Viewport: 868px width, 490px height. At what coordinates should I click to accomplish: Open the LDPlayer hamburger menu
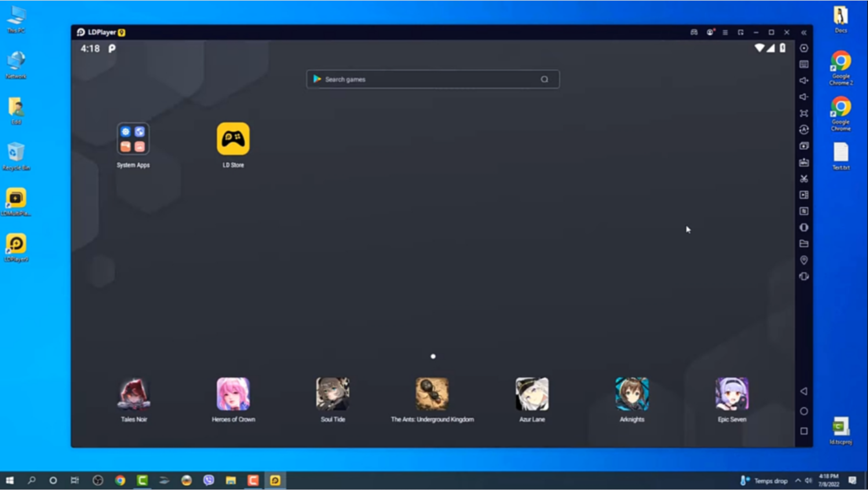click(x=725, y=32)
